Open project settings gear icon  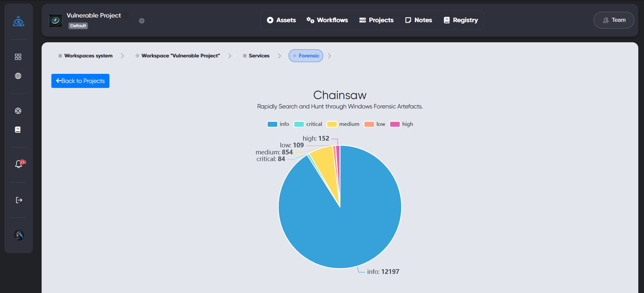tap(142, 21)
